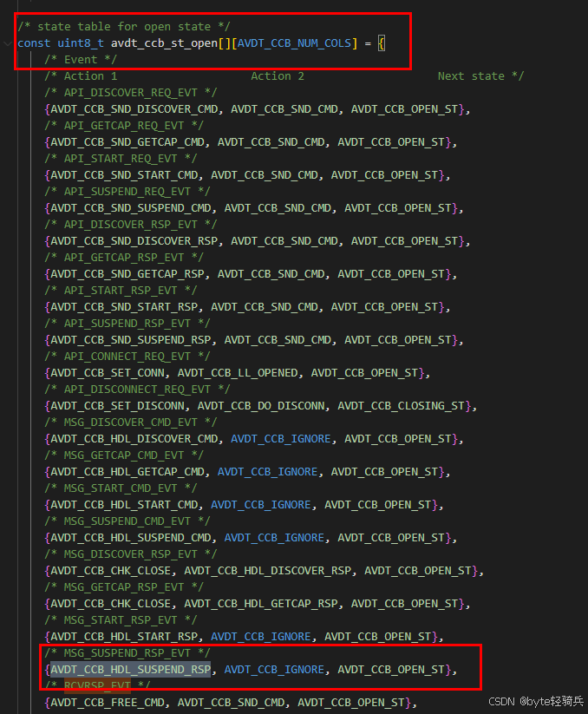
Task: Click the 'Next state' column comment
Action: (471, 76)
